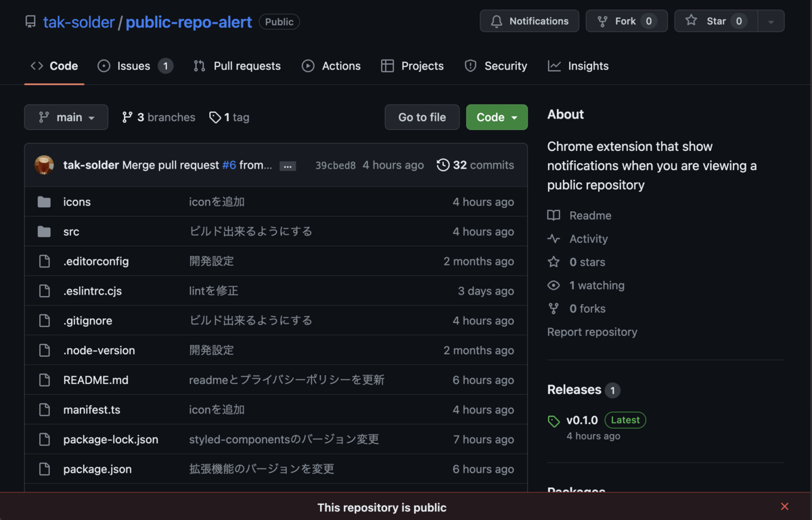Dismiss the public repository notification banner
812x520 pixels.
784,506
